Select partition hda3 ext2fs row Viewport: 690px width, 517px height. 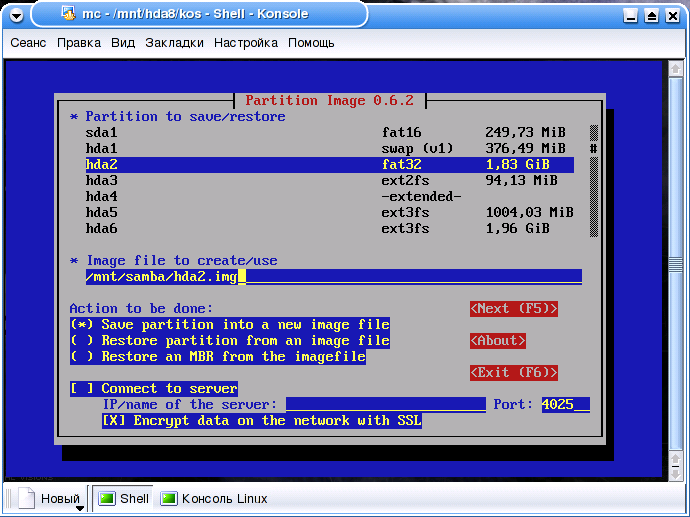[x=329, y=180]
